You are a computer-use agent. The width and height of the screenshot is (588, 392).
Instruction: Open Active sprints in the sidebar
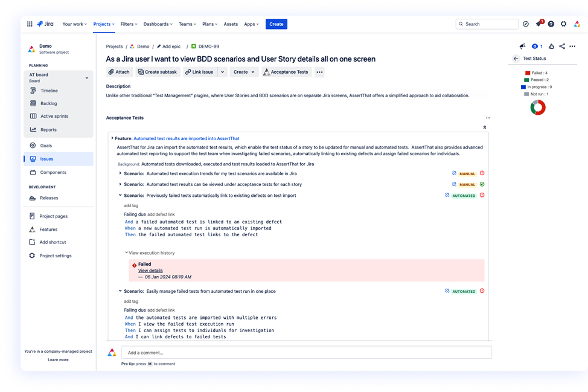[56, 116]
